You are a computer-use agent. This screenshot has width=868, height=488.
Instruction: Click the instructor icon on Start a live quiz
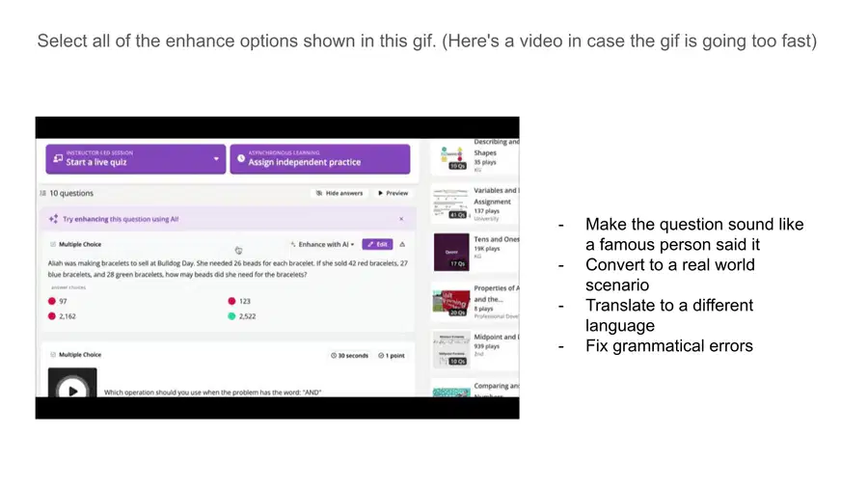[58, 158]
